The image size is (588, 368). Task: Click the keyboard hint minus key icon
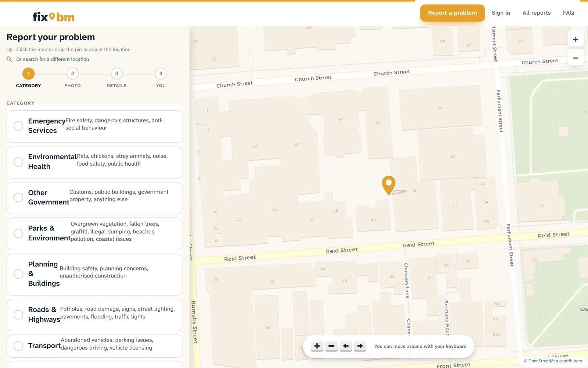[331, 346]
